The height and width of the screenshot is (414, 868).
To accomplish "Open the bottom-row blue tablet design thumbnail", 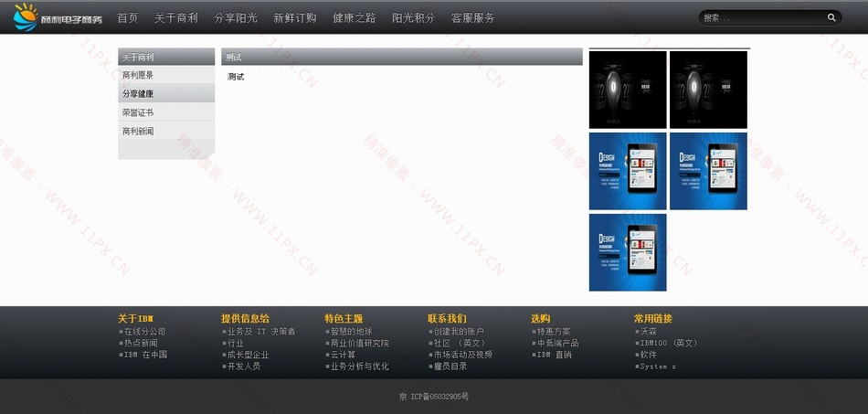I will pos(628,252).
